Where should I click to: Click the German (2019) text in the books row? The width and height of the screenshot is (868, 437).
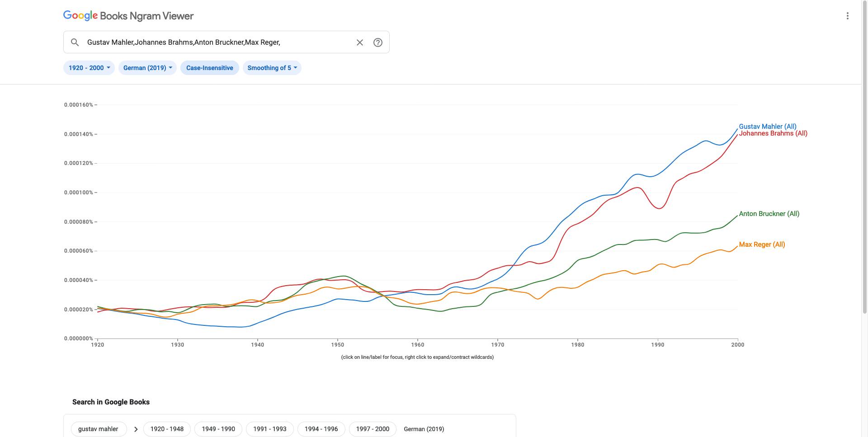(424, 429)
